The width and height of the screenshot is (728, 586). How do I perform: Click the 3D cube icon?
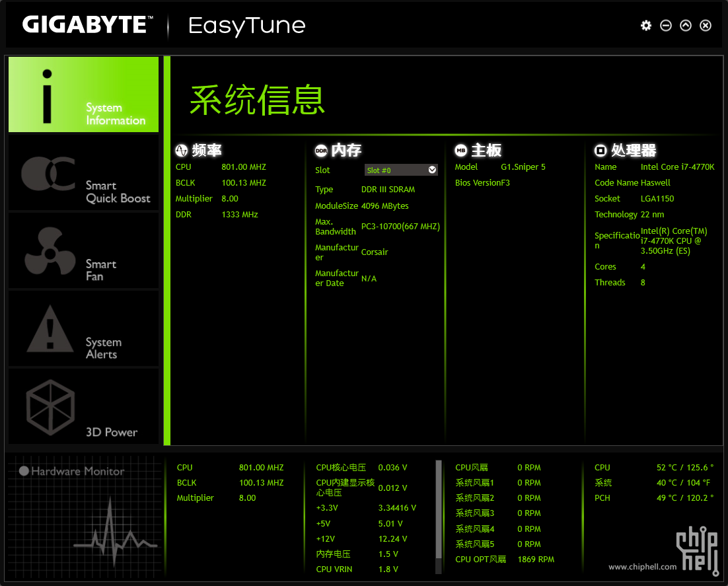(x=50, y=407)
